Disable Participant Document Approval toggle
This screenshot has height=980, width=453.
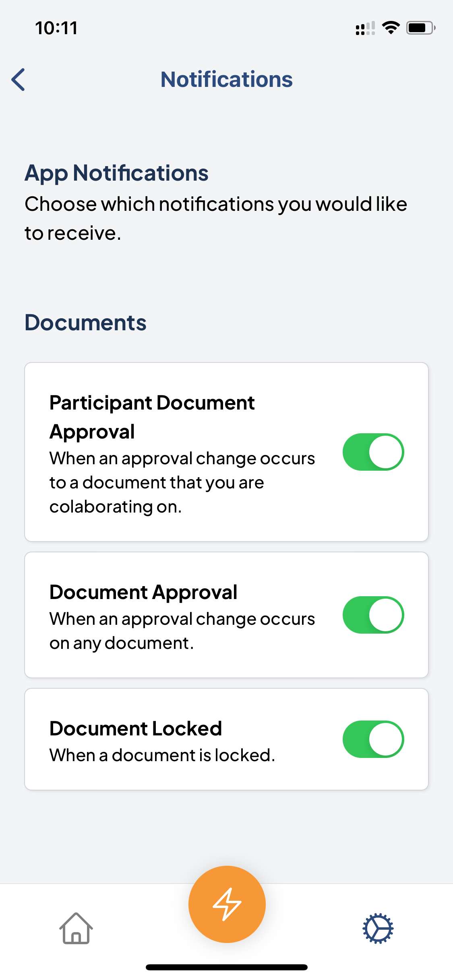click(373, 452)
